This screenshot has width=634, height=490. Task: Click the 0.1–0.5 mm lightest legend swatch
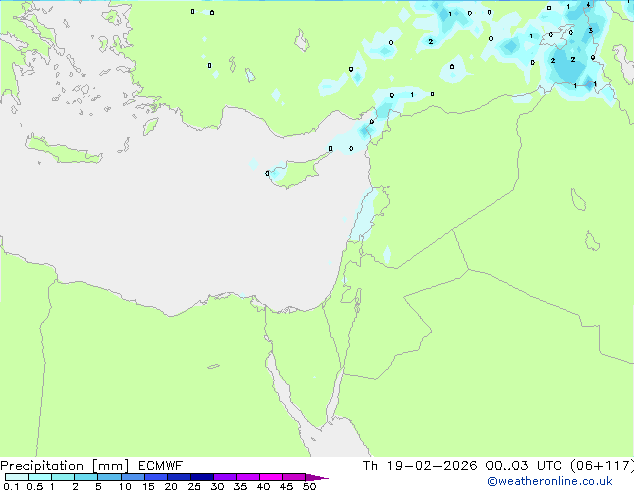17,477
